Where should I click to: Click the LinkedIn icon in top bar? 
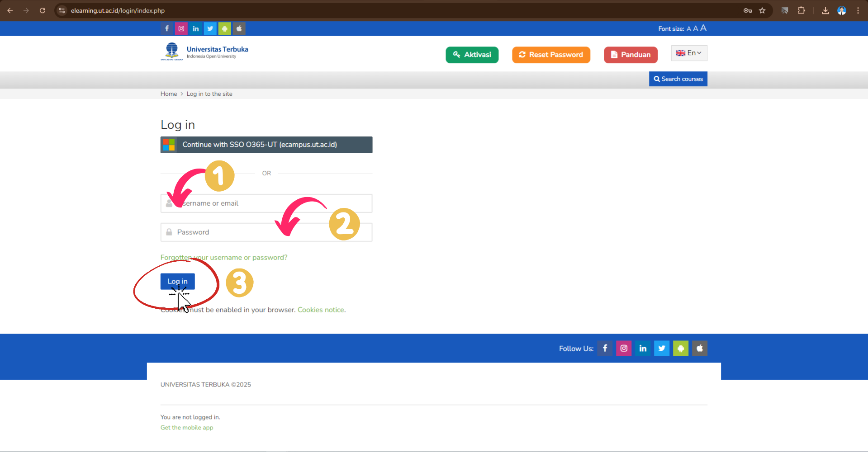point(195,28)
